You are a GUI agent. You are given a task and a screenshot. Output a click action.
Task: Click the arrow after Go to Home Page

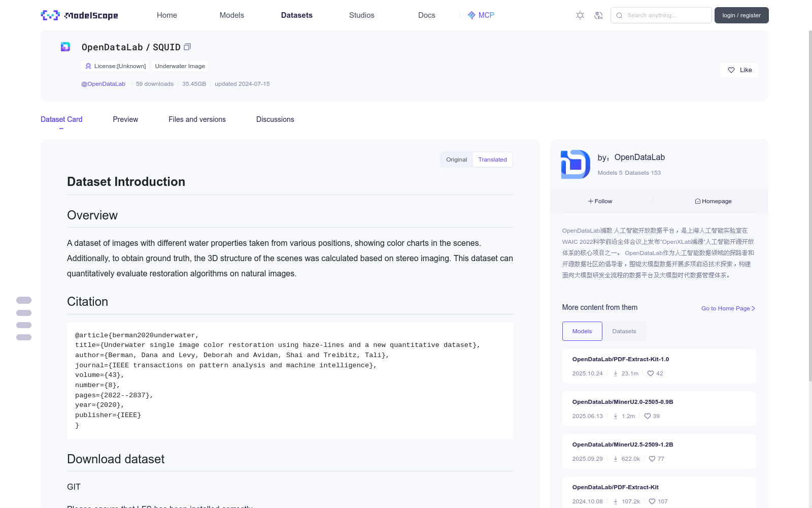point(753,308)
